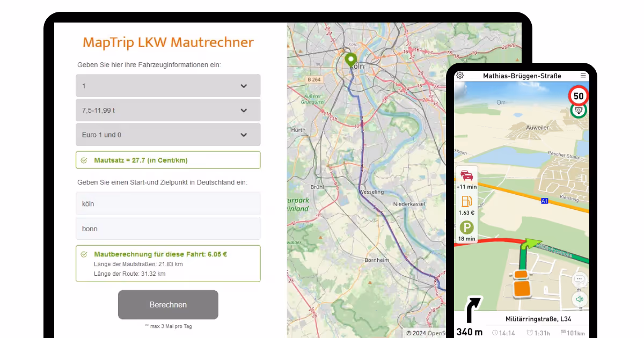
Task: Open the weight class dropdown 7,5-11,99 t
Action: pyautogui.click(x=168, y=110)
